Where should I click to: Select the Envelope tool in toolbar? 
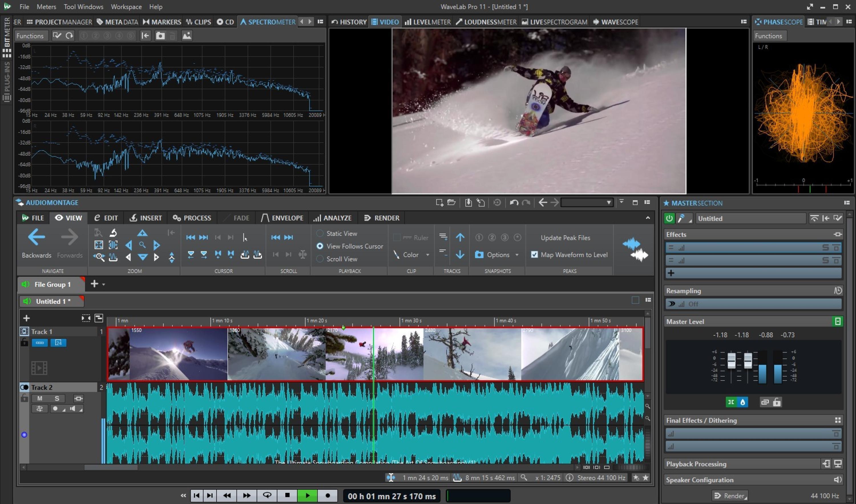coord(283,218)
